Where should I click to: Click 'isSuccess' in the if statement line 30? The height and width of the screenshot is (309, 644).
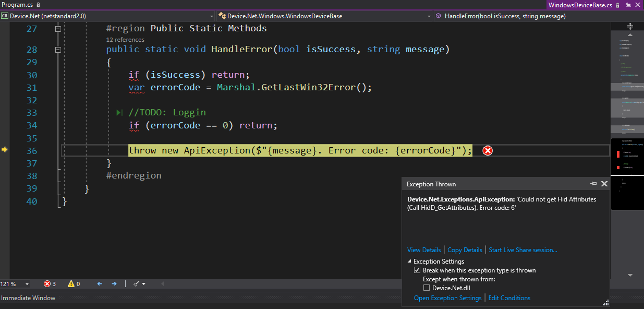[176, 75]
